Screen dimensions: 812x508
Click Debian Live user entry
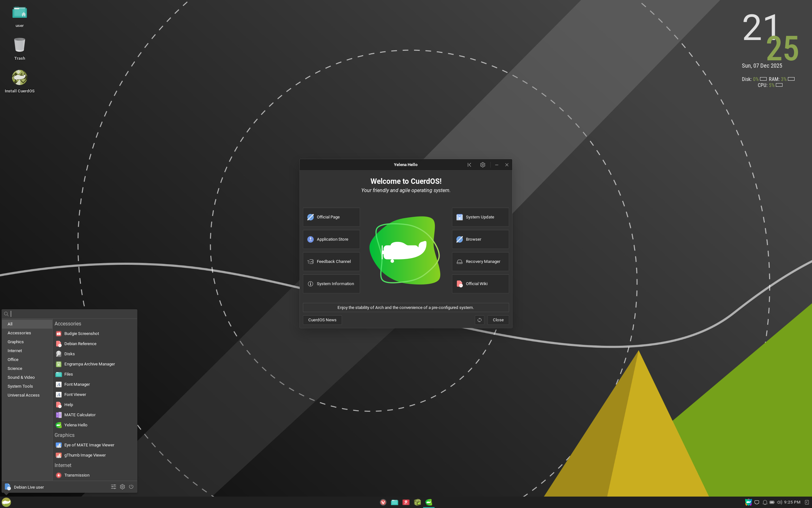click(x=24, y=487)
